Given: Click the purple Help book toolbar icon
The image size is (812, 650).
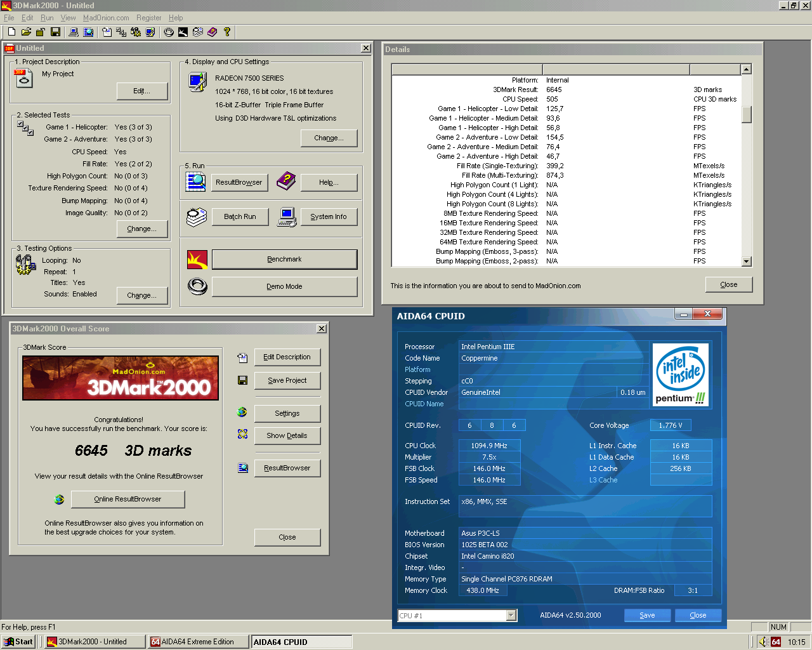Looking at the screenshot, I should click(213, 32).
